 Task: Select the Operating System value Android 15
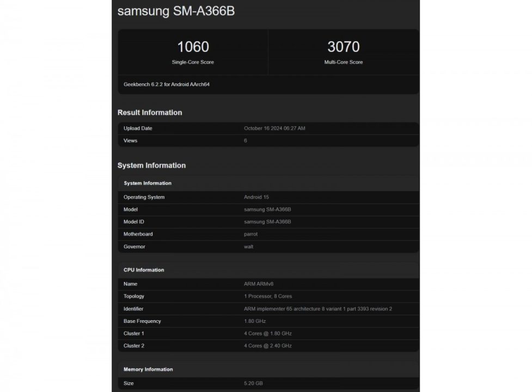pyautogui.click(x=256, y=197)
